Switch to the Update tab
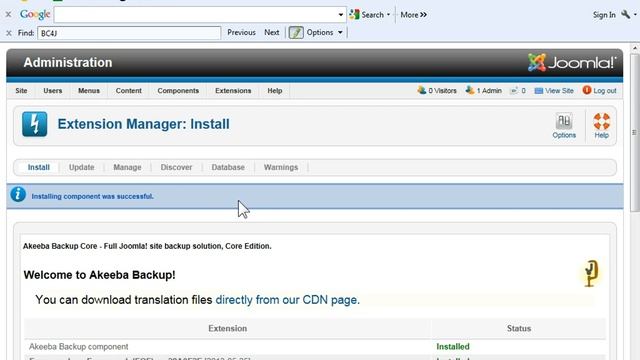Viewport: 640px width, 360px height. pyautogui.click(x=82, y=167)
